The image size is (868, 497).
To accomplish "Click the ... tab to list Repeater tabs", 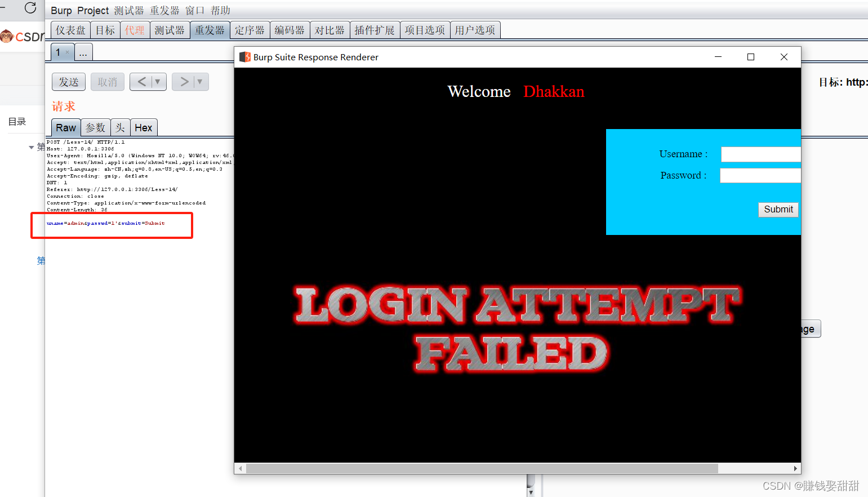I will (83, 52).
